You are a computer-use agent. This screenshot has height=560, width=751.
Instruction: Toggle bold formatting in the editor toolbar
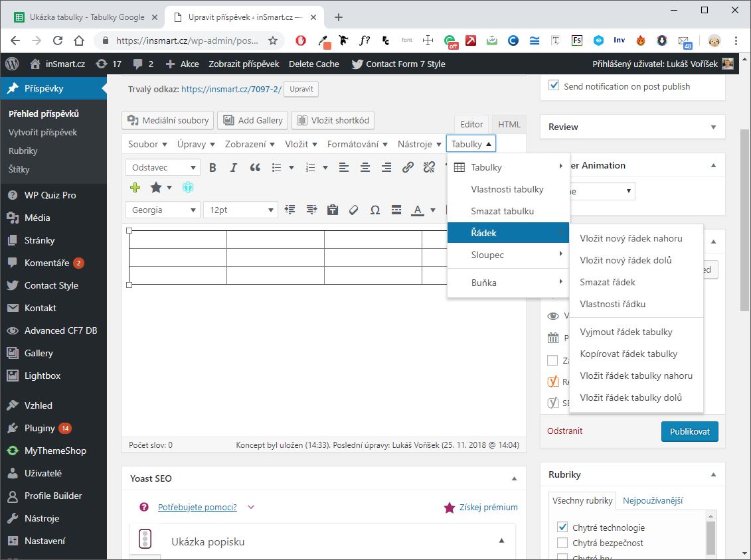212,168
